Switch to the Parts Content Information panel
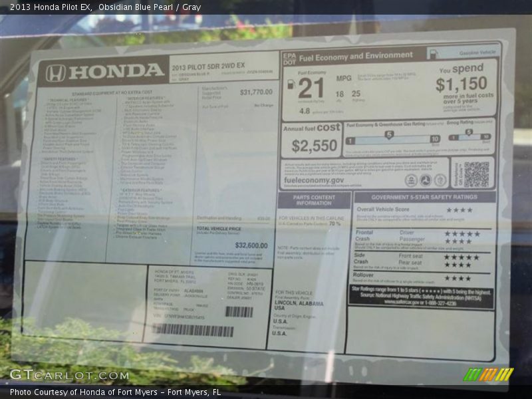The width and height of the screenshot is (532, 399). coord(313,199)
